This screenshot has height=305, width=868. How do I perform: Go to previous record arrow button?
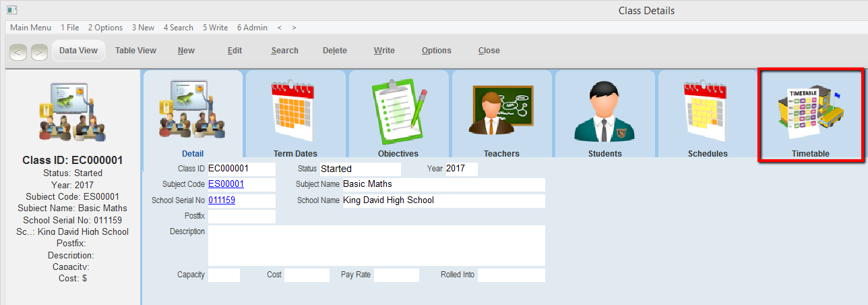coord(18,51)
